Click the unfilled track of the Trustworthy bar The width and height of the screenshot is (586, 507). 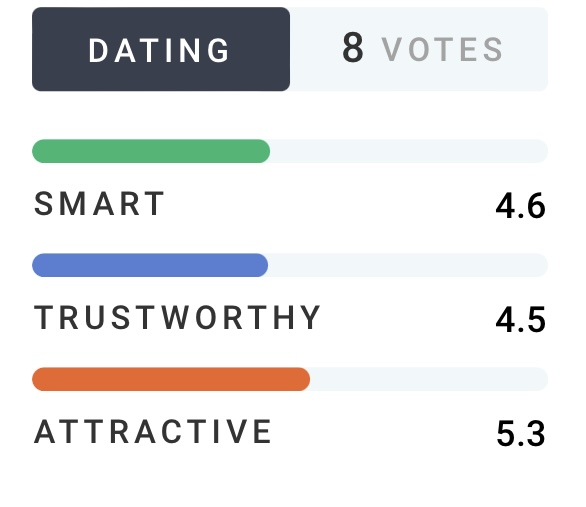pos(408,265)
